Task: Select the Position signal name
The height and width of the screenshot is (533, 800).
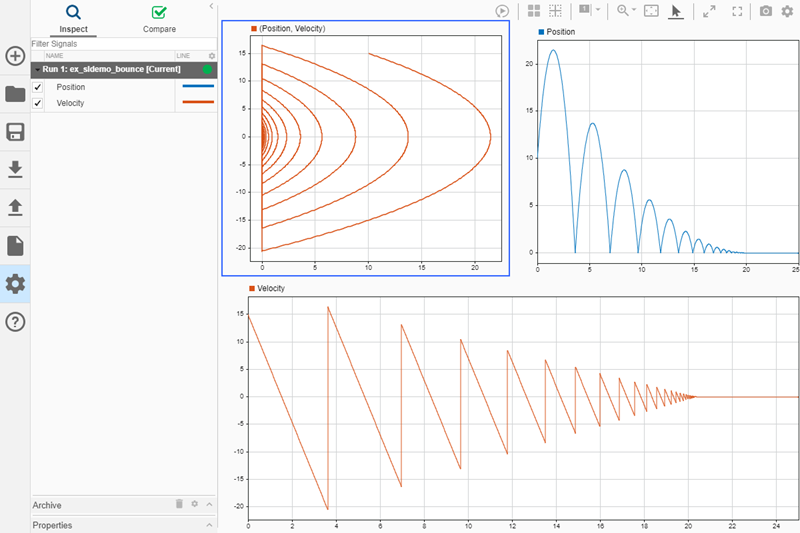Action: [x=70, y=87]
